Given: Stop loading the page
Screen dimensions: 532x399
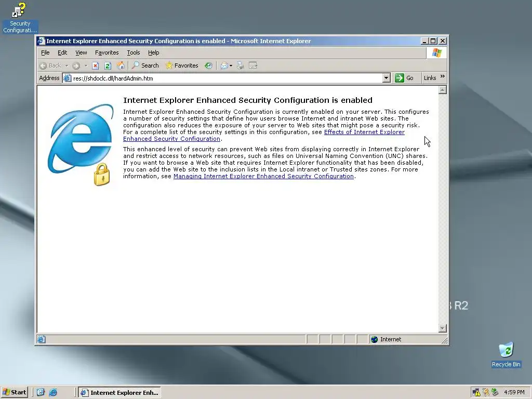Looking at the screenshot, I should click(x=96, y=66).
